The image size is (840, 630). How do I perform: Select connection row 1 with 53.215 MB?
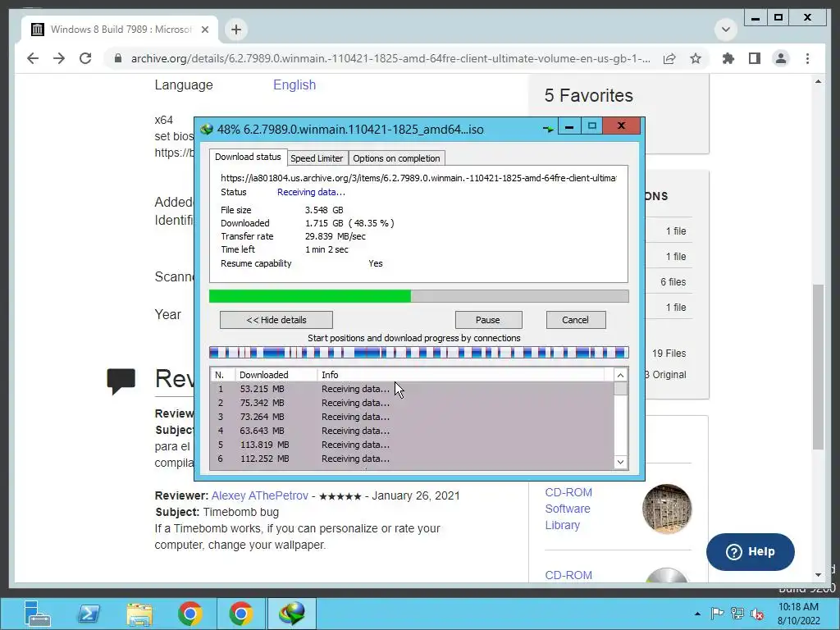tap(413, 389)
